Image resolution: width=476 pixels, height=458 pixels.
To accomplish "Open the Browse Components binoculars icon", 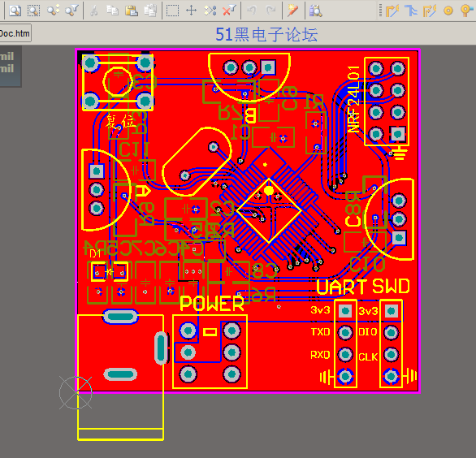I will 315,11.
